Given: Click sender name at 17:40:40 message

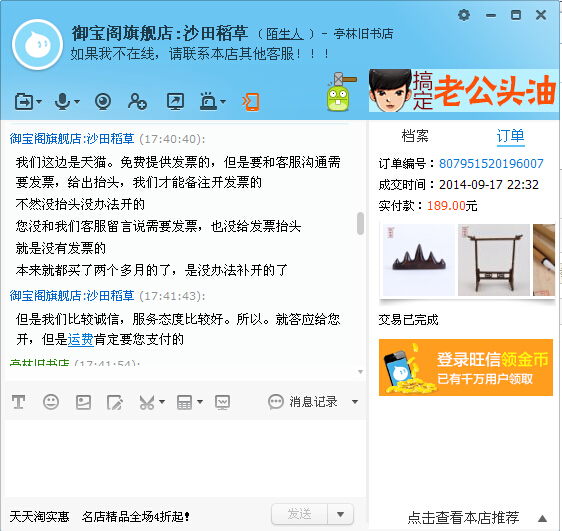Looking at the screenshot, I should 72,139.
